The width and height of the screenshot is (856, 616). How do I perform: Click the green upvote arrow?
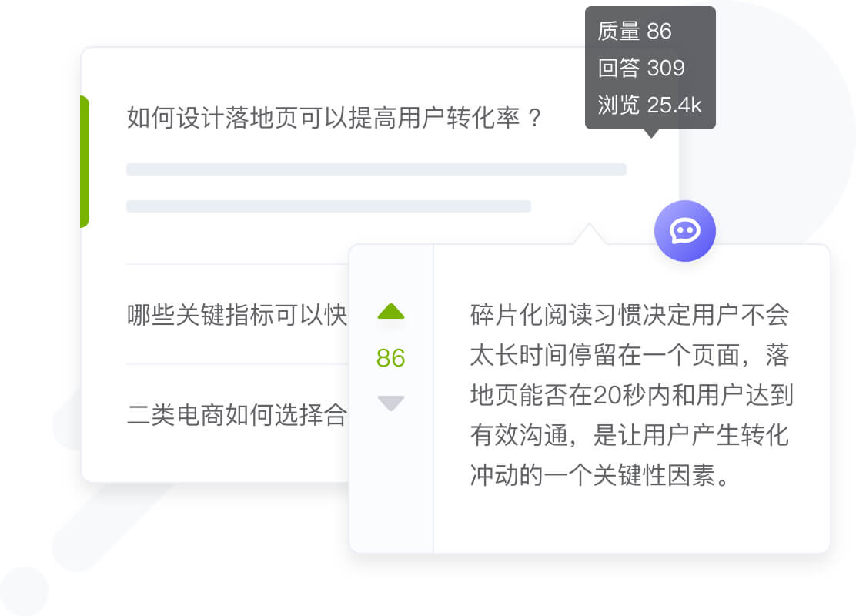click(391, 311)
